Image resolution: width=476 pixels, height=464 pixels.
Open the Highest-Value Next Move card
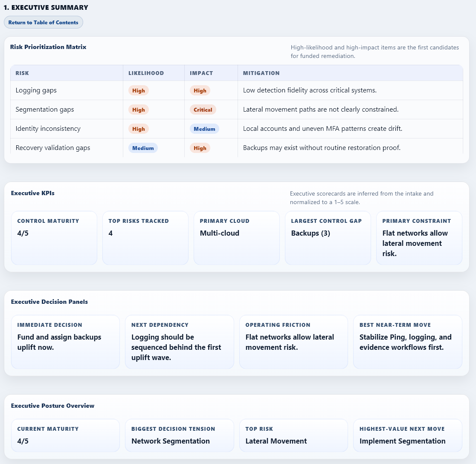point(407,435)
